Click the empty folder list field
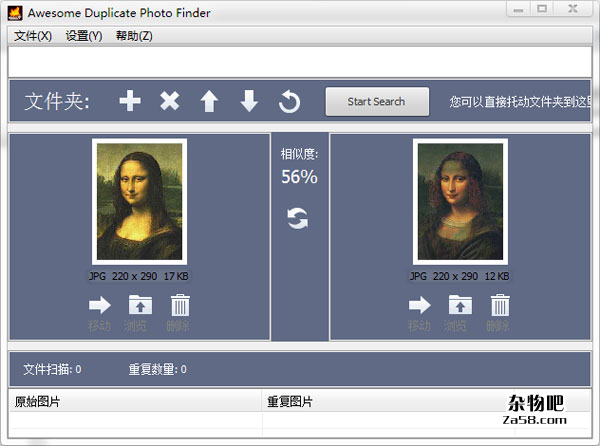The width and height of the screenshot is (600, 446). [x=300, y=62]
